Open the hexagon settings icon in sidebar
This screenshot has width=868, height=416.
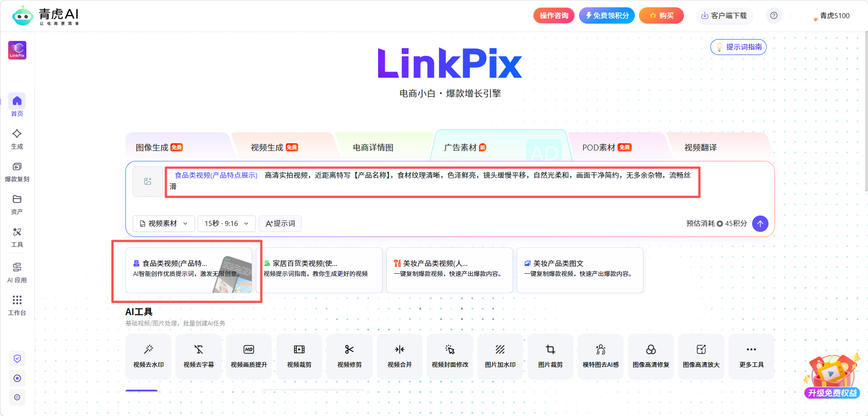[x=17, y=397]
